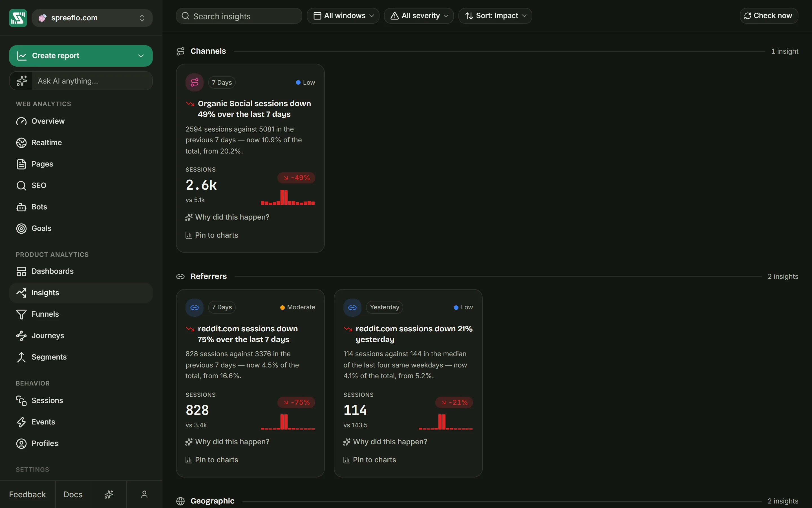
Task: Click the pink Channels icon on Organic Social card
Action: pyautogui.click(x=195, y=82)
